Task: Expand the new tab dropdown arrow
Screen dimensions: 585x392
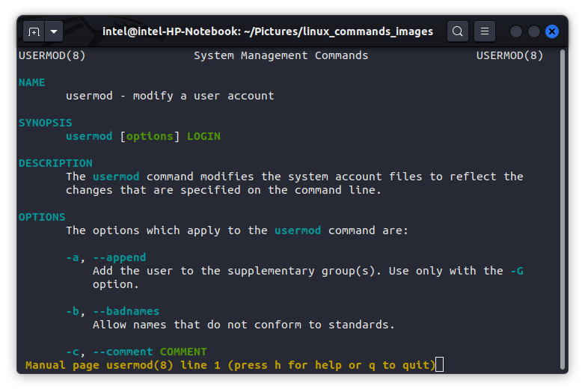Action: 54,31
